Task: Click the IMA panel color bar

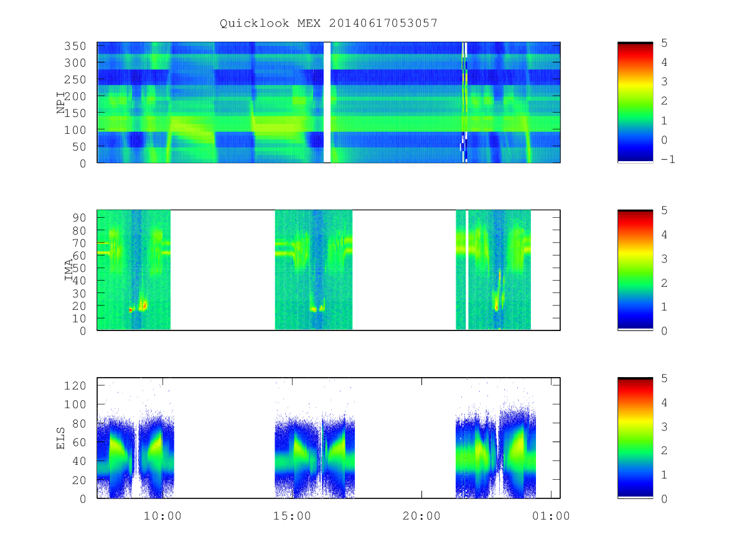Action: [x=635, y=270]
